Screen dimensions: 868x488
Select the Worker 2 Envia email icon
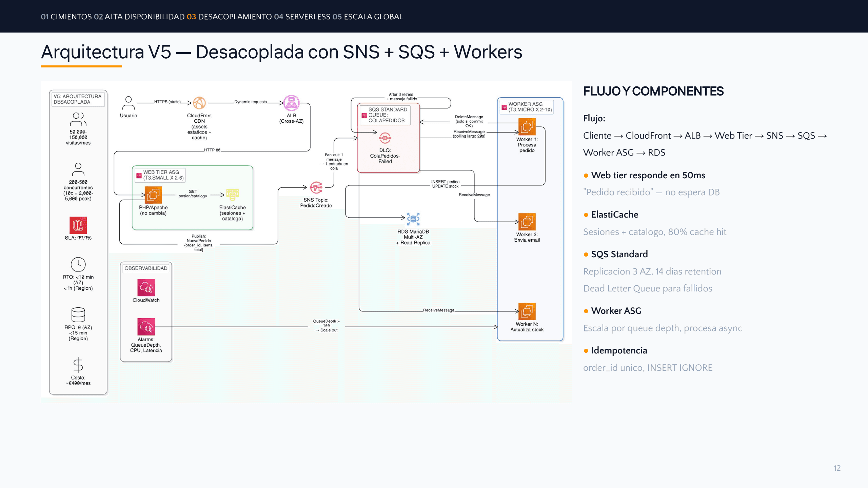(527, 222)
